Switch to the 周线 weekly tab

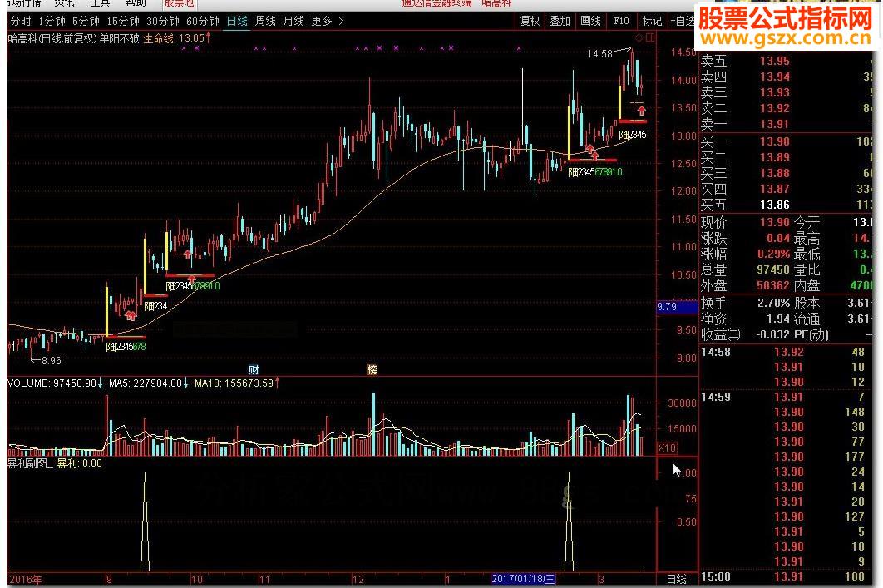coord(265,22)
